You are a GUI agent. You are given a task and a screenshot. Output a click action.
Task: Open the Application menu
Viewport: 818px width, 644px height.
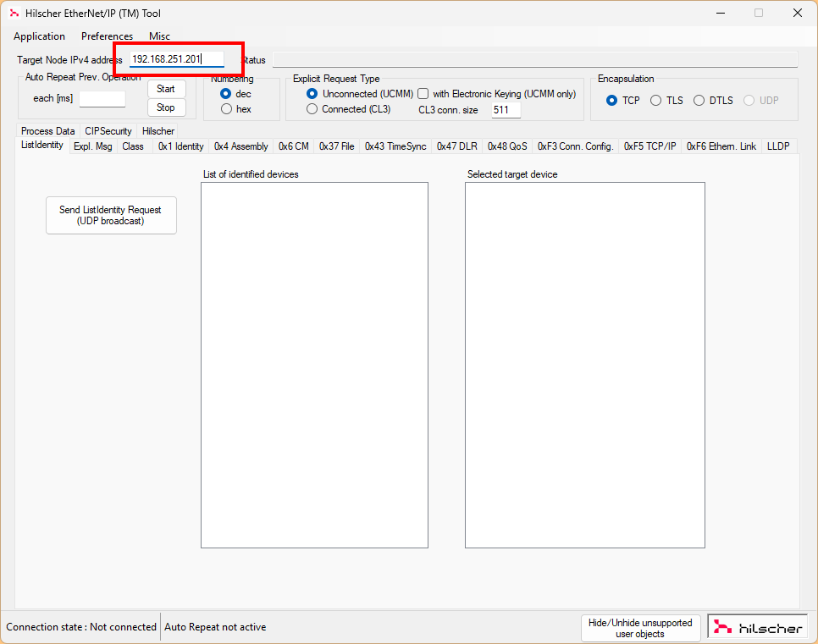click(x=39, y=36)
